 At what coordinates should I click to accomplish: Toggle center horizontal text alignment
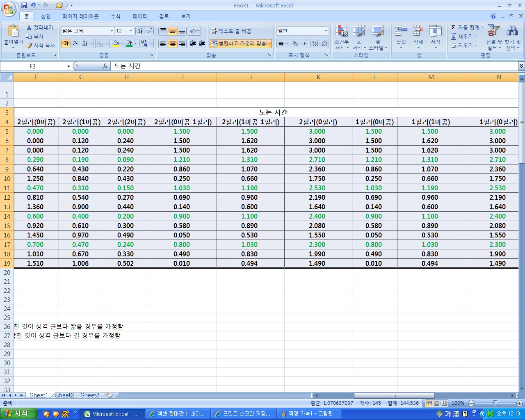(173, 43)
